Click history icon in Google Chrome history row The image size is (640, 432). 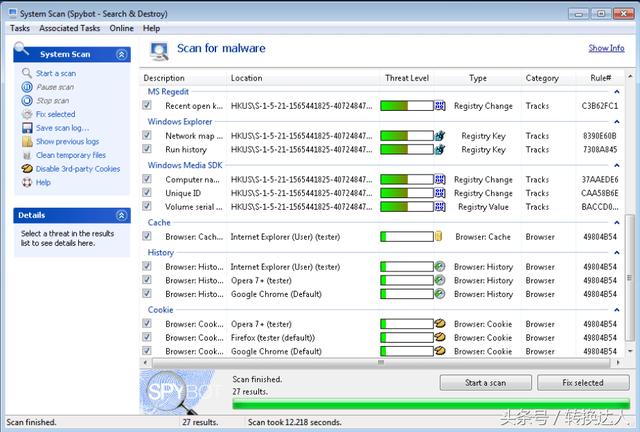pyautogui.click(x=440, y=294)
